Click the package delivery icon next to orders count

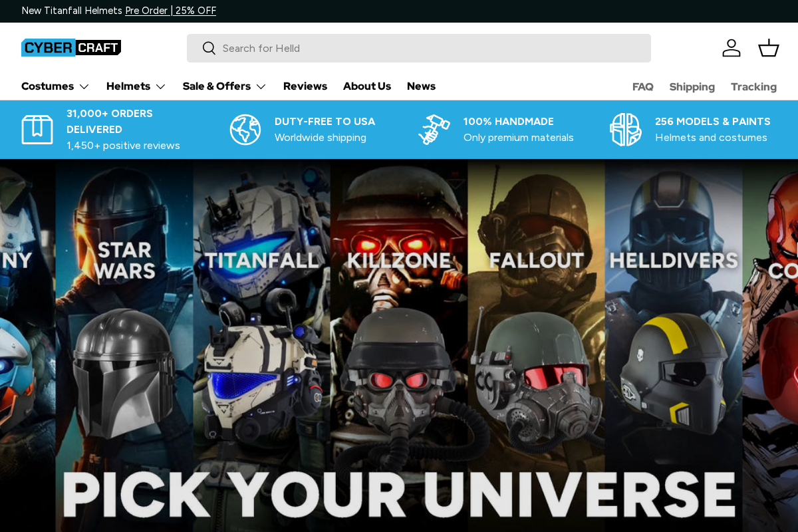coord(37,129)
